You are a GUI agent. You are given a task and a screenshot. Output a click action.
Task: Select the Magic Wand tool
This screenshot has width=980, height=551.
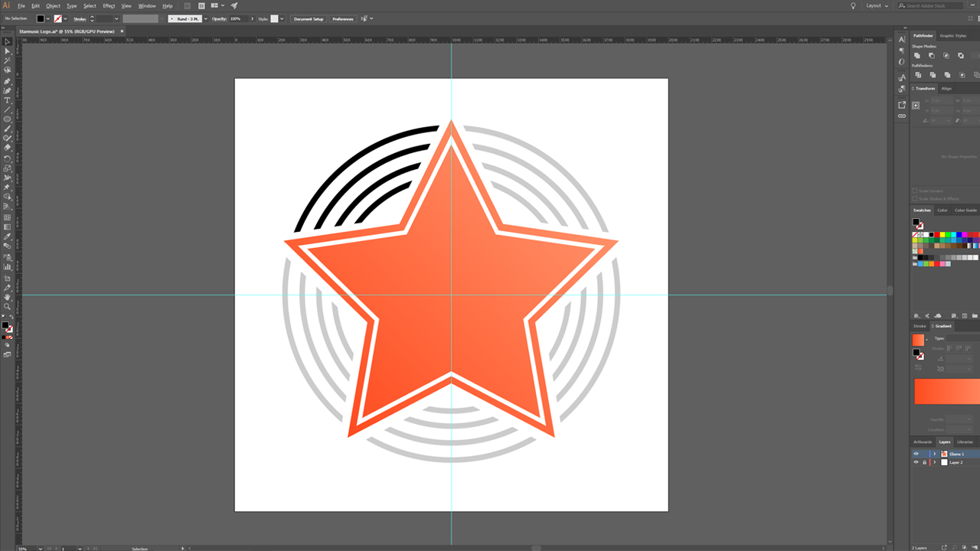7,60
